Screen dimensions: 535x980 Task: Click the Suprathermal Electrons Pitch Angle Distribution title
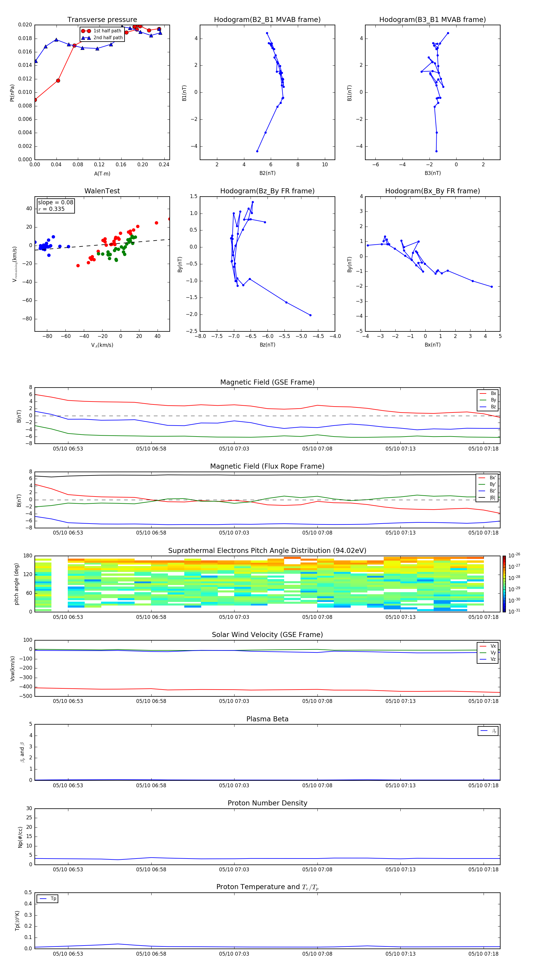pyautogui.click(x=267, y=551)
